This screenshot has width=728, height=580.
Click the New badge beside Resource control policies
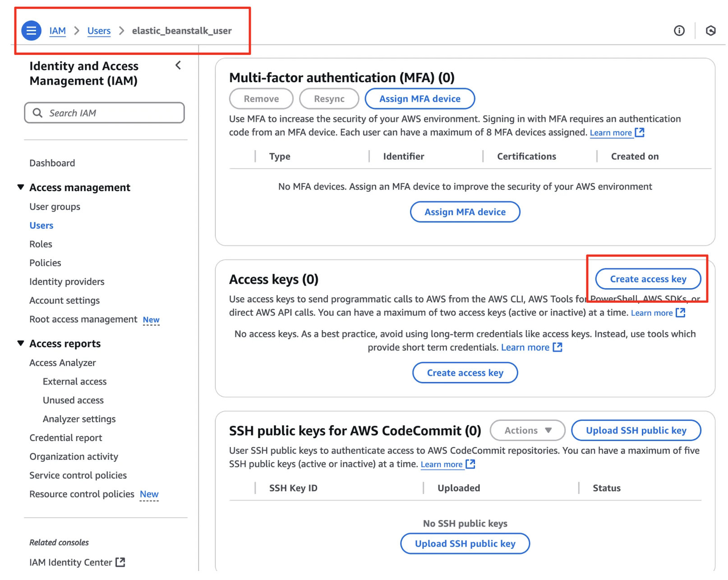(x=149, y=494)
